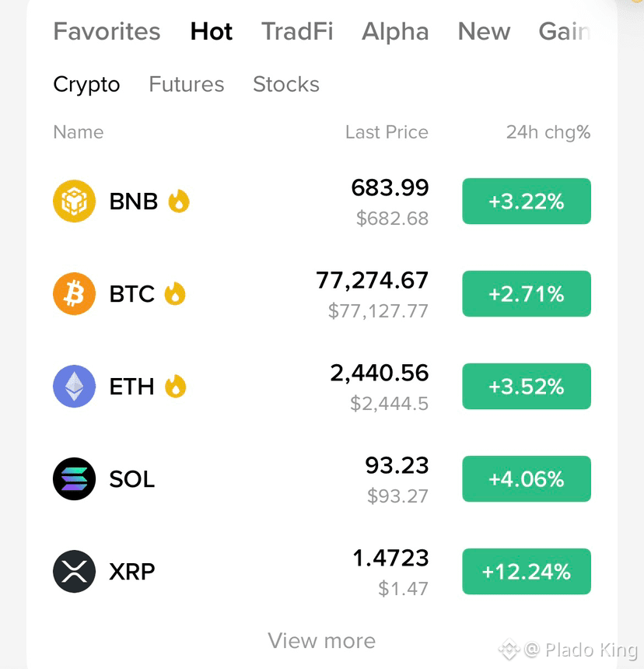Tap the flame icon beside ETH
Screen dimensions: 644x669
tap(175, 386)
